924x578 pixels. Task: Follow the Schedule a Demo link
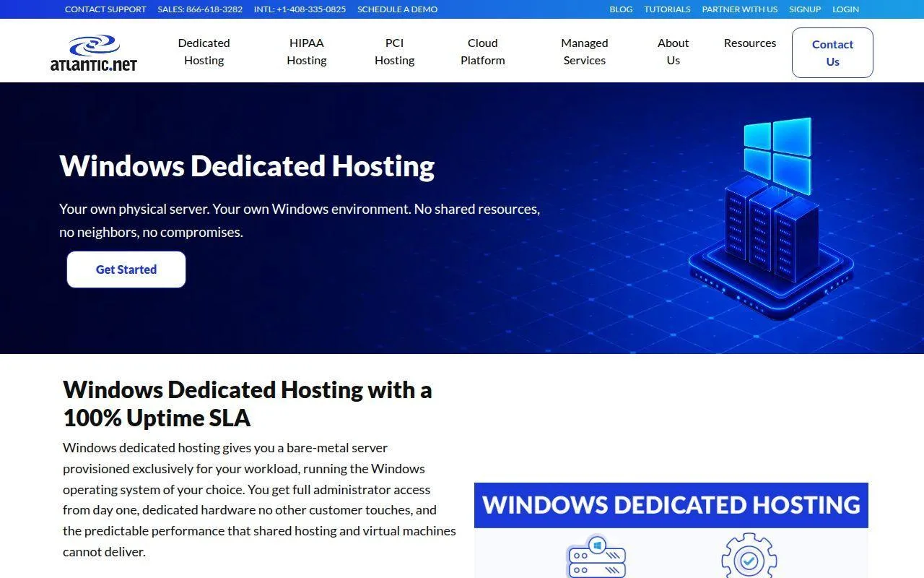(x=397, y=9)
